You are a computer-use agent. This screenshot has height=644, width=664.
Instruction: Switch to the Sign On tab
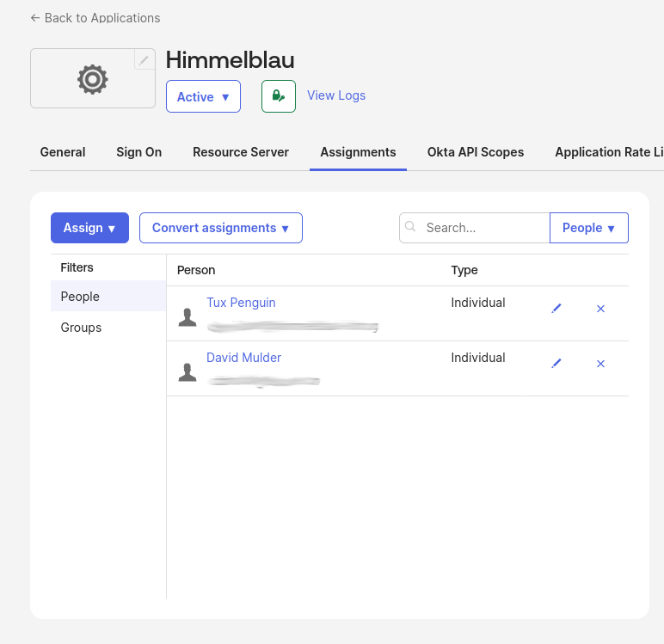coord(138,152)
